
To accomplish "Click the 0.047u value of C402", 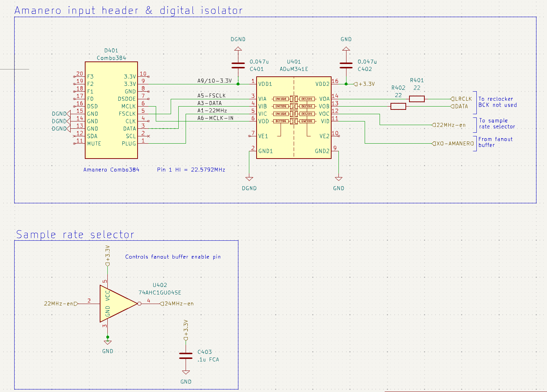I will [x=367, y=62].
